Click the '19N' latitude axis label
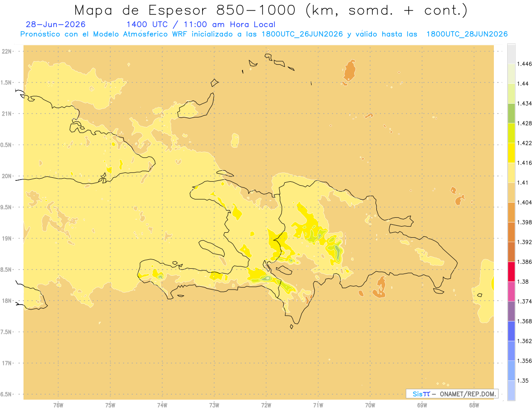Screen dimensions: 532x411 (7, 239)
